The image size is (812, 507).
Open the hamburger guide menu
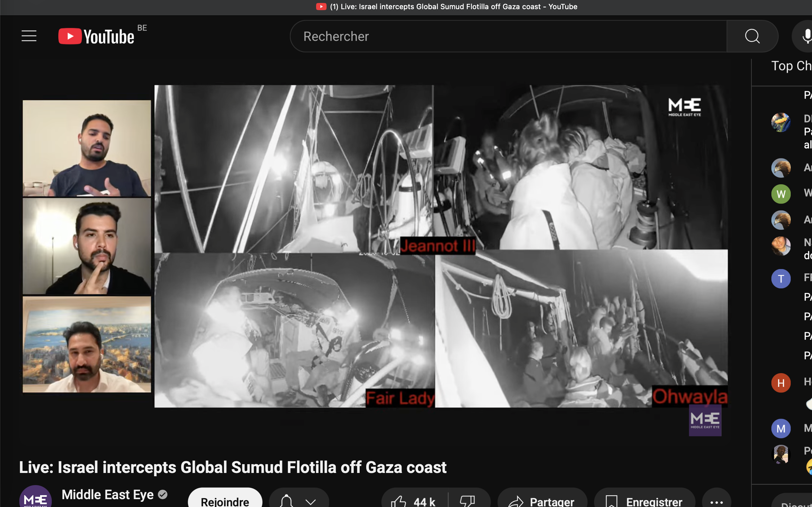pyautogui.click(x=29, y=36)
